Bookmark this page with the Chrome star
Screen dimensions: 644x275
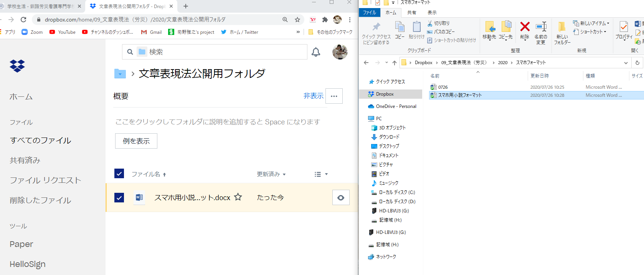tap(297, 20)
